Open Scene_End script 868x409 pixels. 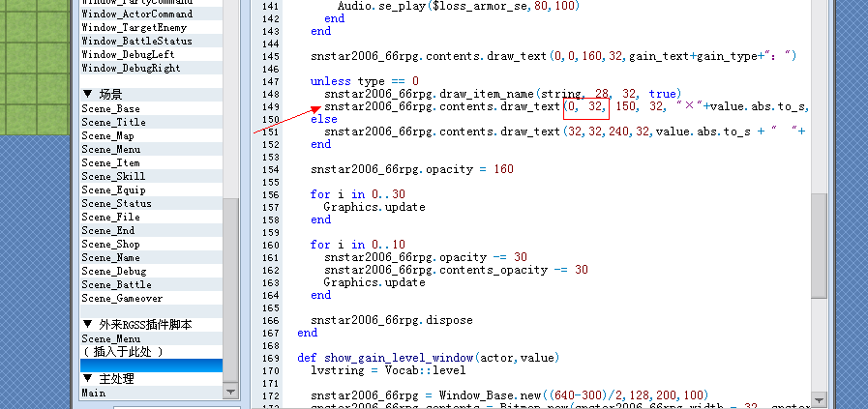tap(151, 230)
